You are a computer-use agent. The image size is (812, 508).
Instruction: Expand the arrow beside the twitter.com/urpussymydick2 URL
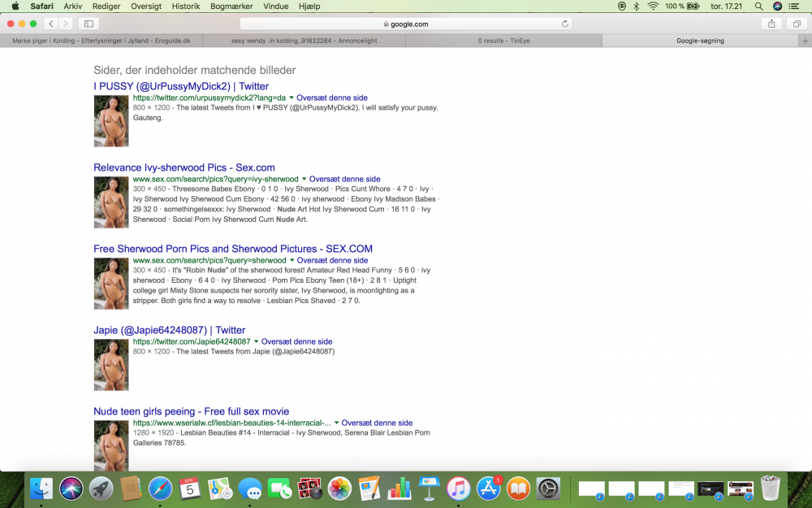(291, 98)
